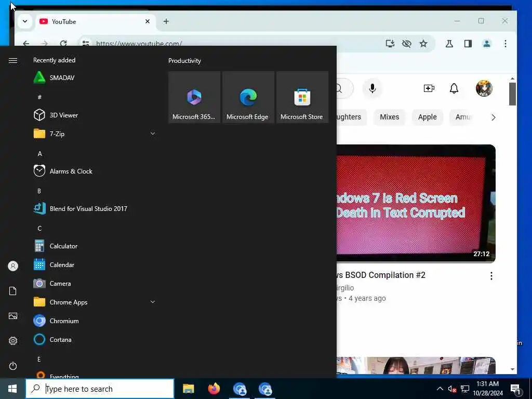Open network status tray icon

465,389
